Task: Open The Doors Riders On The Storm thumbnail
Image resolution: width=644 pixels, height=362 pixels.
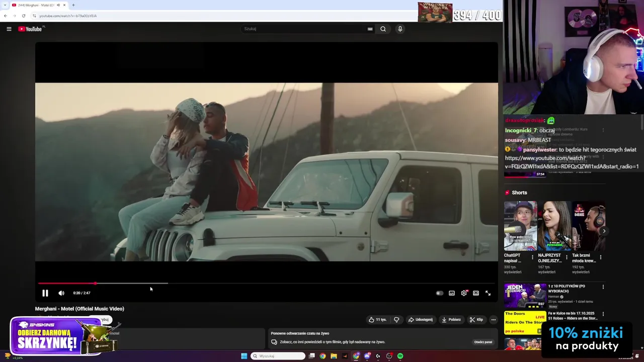Action: [525, 323]
